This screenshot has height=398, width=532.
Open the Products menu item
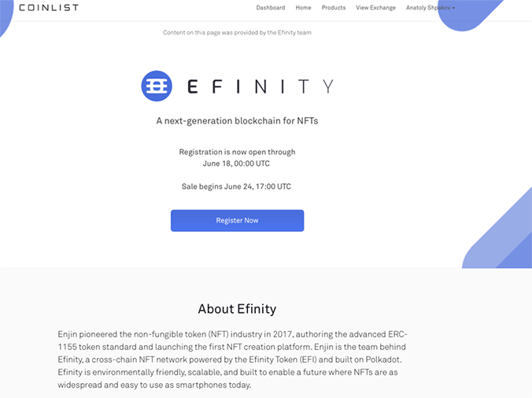[334, 8]
